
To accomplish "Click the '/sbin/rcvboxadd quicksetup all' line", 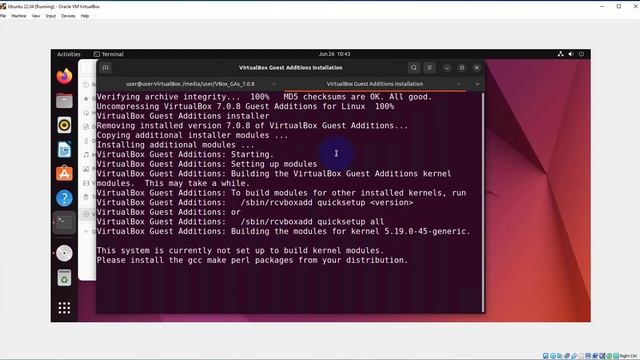I will (240, 222).
